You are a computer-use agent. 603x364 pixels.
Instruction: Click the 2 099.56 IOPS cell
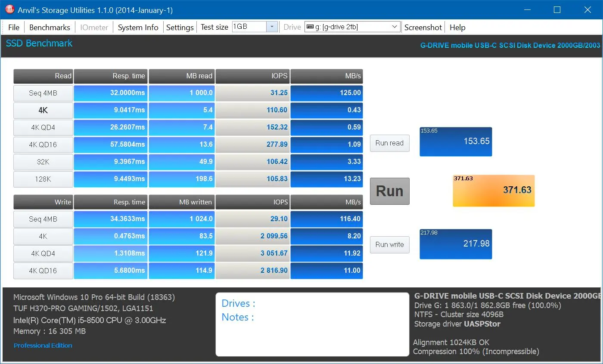point(253,236)
